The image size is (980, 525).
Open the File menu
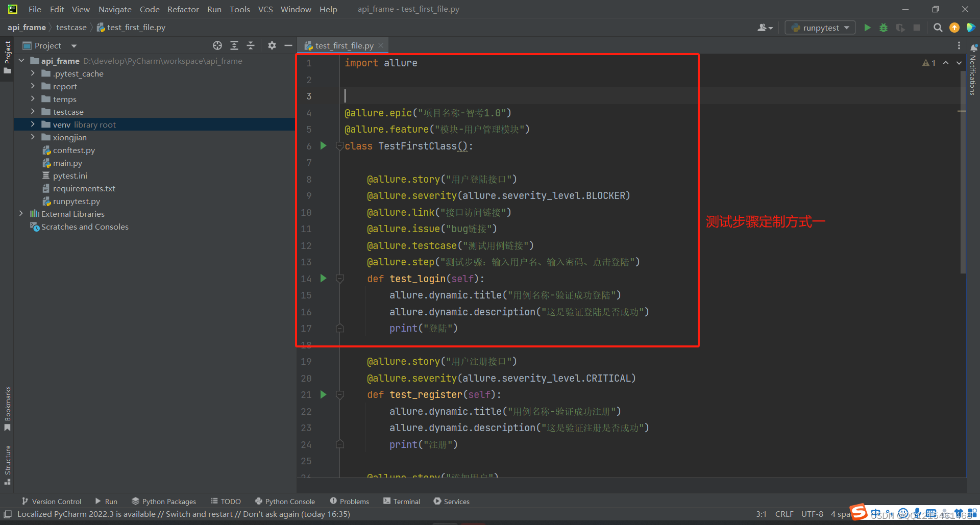tap(35, 9)
